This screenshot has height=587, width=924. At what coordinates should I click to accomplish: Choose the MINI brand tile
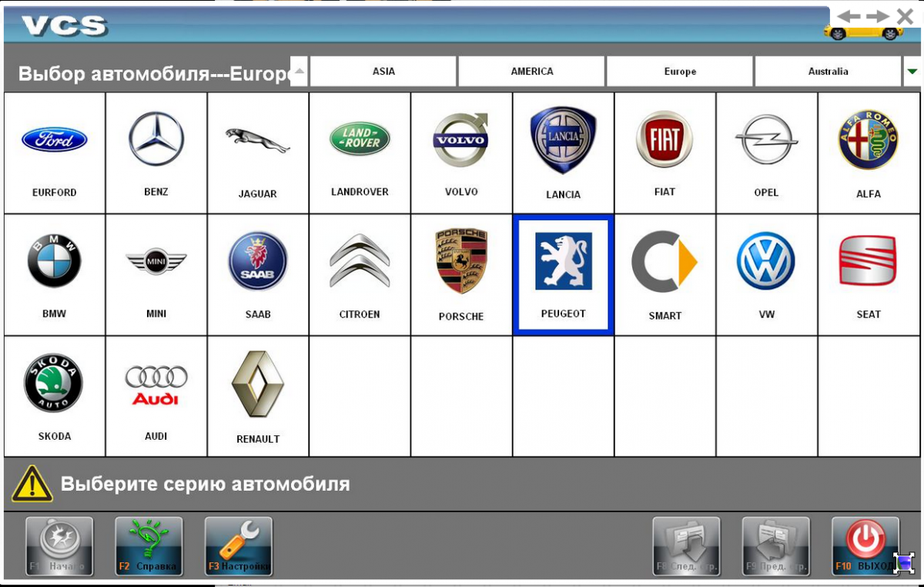[x=156, y=275]
